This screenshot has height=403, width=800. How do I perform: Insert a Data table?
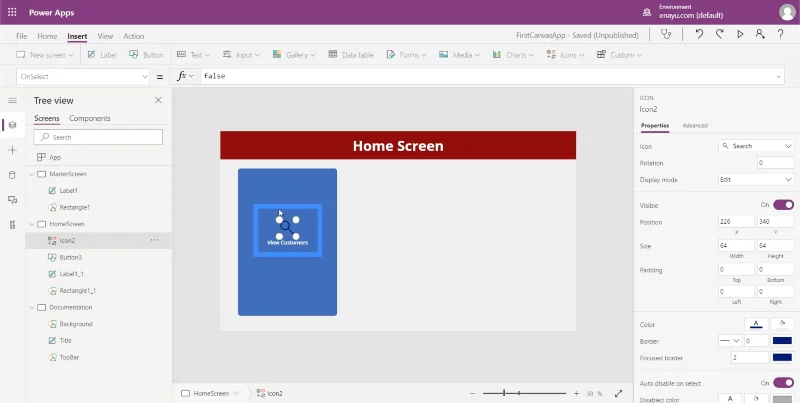pyautogui.click(x=351, y=55)
